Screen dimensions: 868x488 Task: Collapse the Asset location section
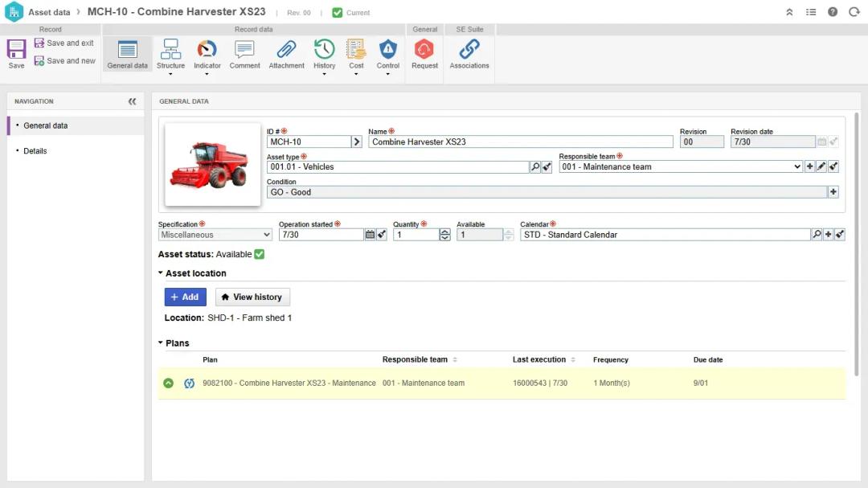(x=161, y=273)
